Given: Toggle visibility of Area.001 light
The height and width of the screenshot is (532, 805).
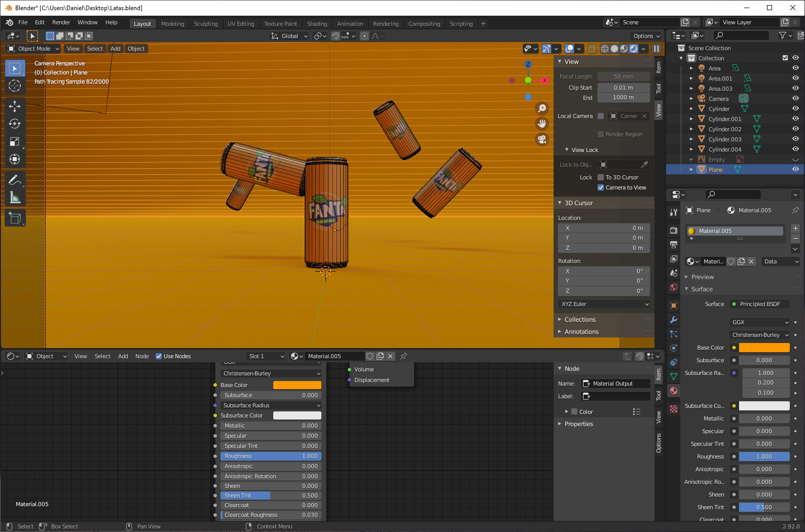Looking at the screenshot, I should [x=795, y=79].
